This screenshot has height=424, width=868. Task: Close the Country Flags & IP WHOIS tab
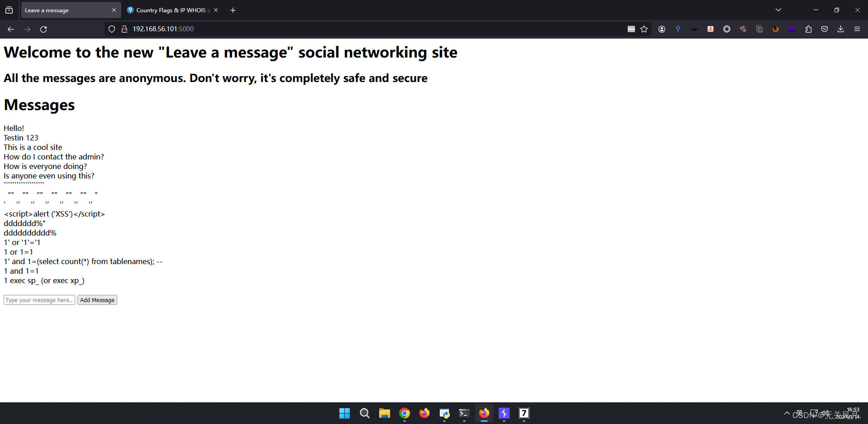(216, 10)
